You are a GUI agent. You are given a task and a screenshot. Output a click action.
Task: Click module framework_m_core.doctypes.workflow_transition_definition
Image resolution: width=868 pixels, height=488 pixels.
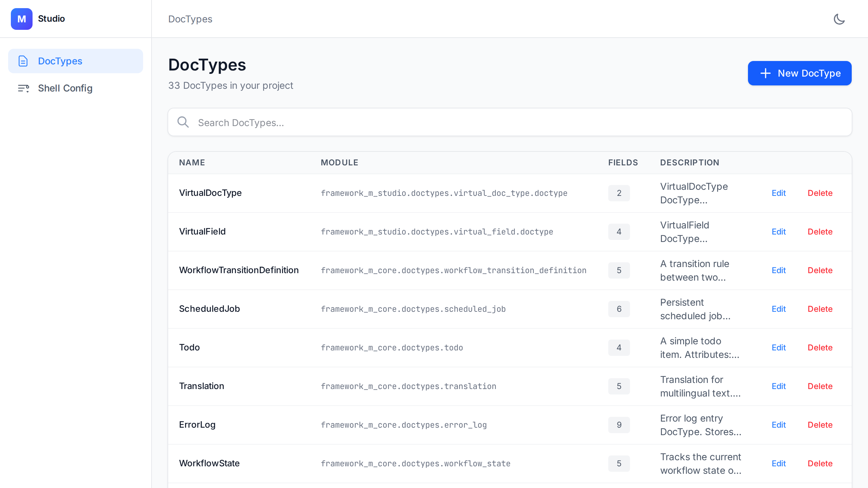pos(453,270)
